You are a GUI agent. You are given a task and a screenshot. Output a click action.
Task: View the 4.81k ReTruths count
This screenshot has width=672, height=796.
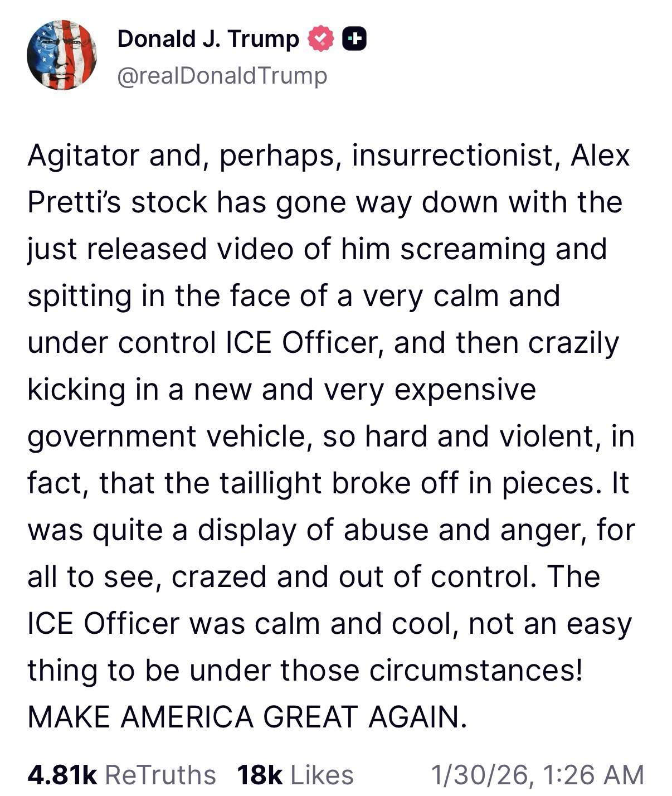coord(62,774)
